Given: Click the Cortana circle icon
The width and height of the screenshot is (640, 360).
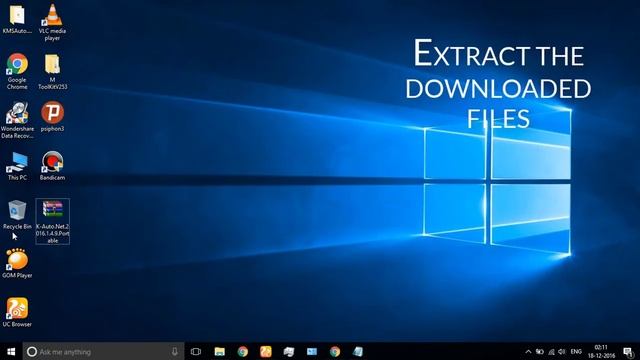Looking at the screenshot, I should 32,351.
